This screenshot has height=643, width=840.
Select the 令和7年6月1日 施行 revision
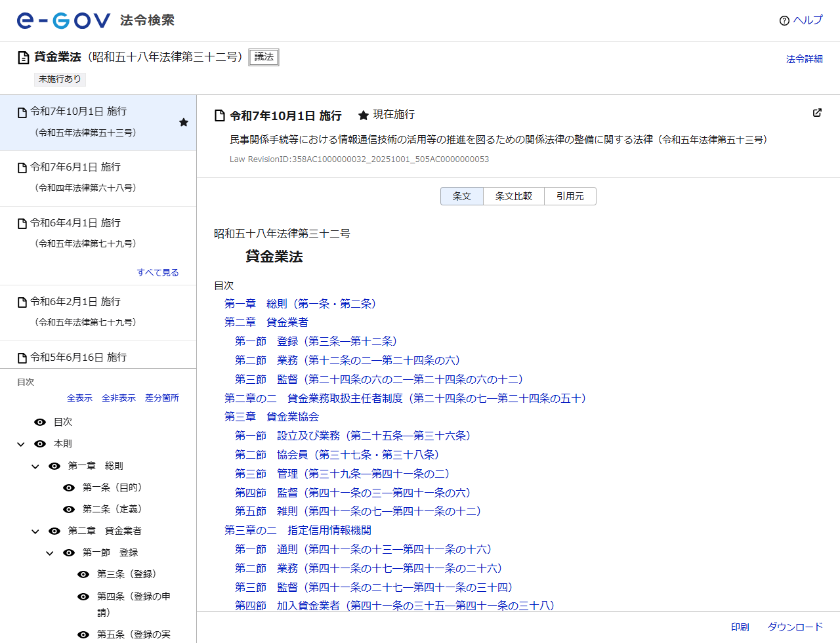click(x=98, y=178)
